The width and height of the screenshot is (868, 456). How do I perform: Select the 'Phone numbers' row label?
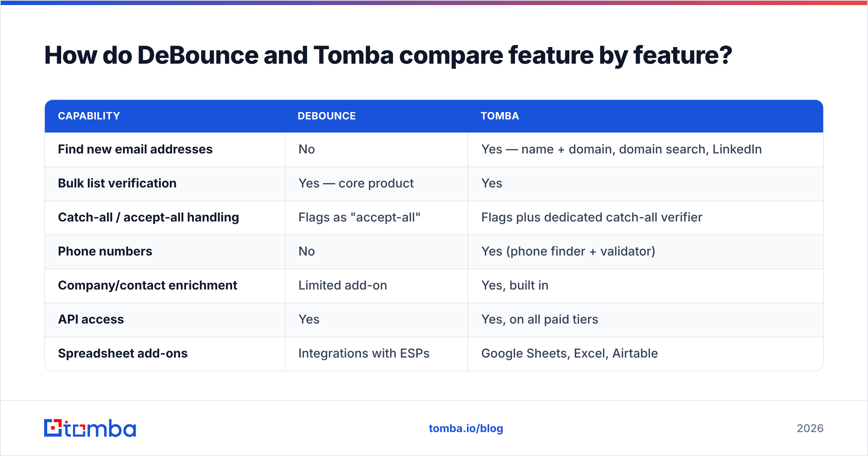[x=105, y=251]
